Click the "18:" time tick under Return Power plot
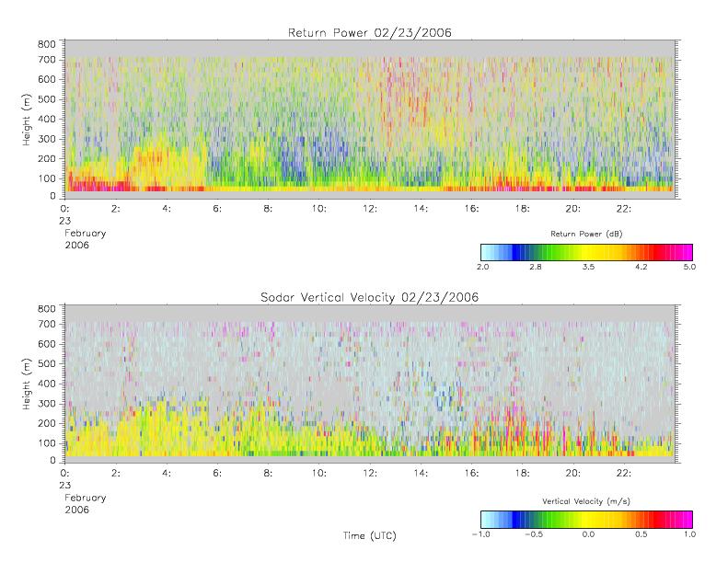Screen dimensions: 728x562 click(x=523, y=209)
